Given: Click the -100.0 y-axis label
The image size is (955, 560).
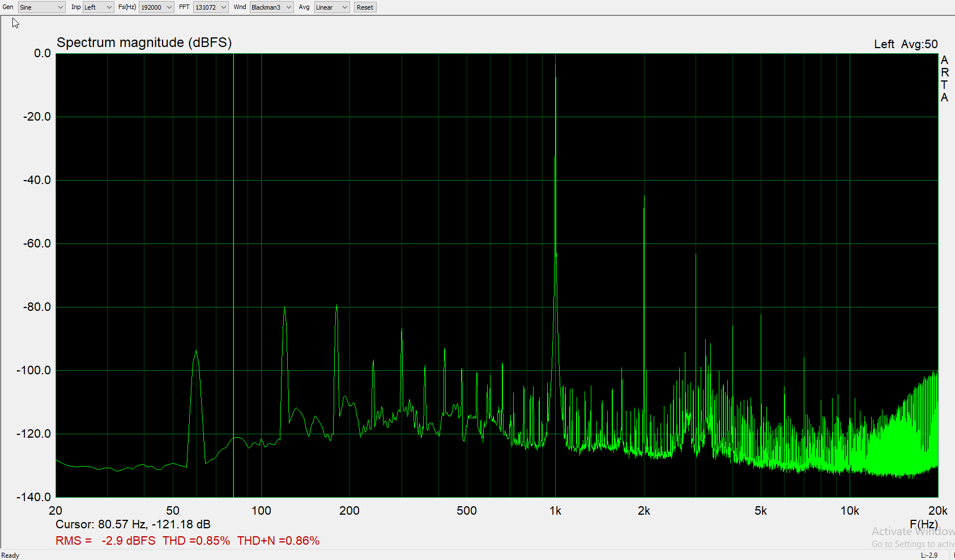Looking at the screenshot, I should click(33, 370).
